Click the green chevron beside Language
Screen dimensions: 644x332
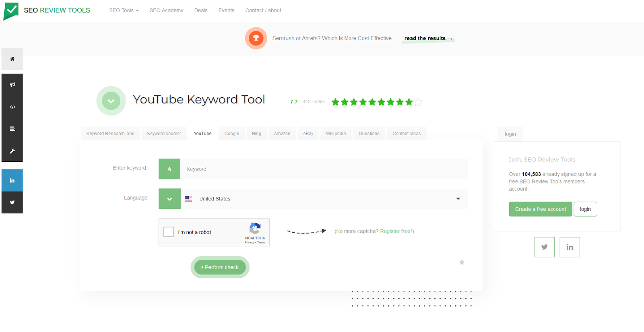(x=169, y=199)
